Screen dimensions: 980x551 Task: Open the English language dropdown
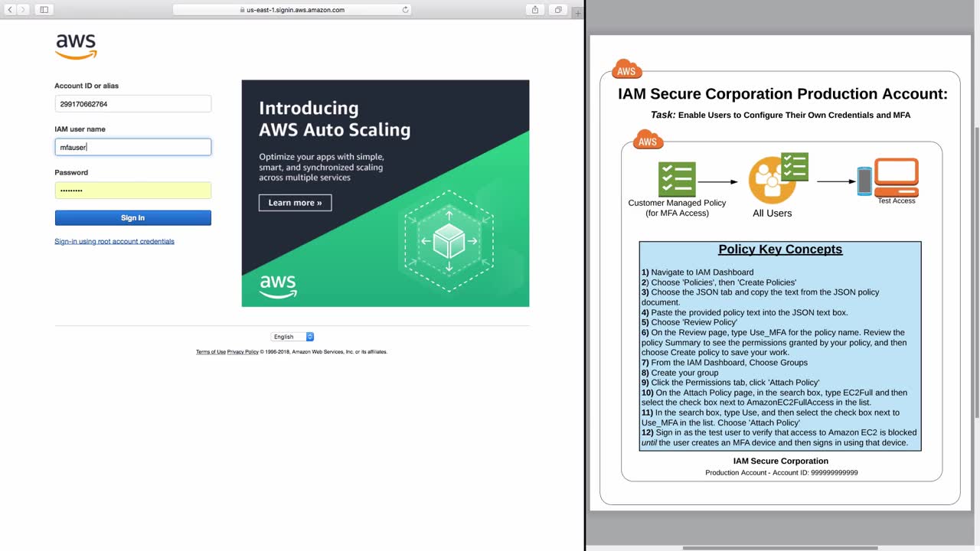tap(292, 337)
